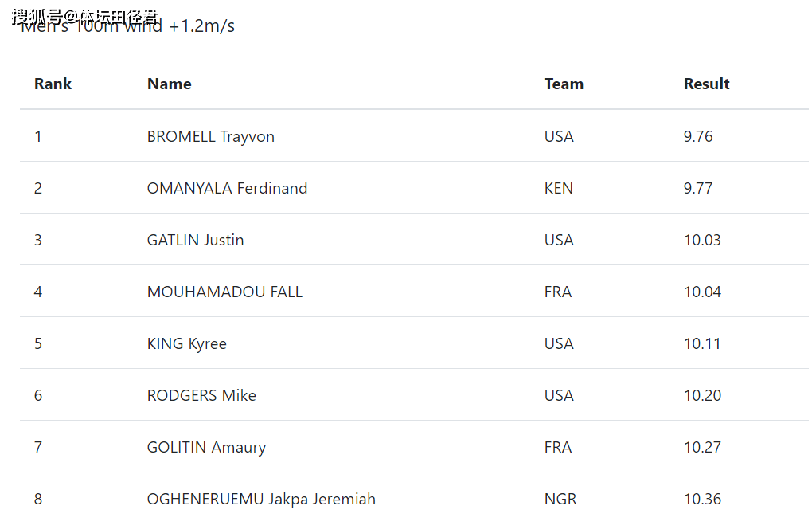812x529 pixels.
Task: Click the 10.03 result value
Action: (x=702, y=240)
